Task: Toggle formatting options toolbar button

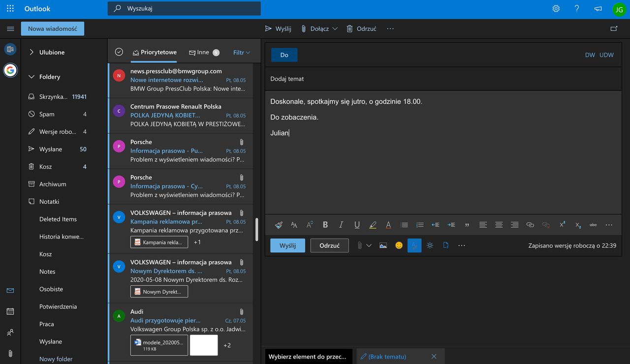Action: [x=414, y=245]
